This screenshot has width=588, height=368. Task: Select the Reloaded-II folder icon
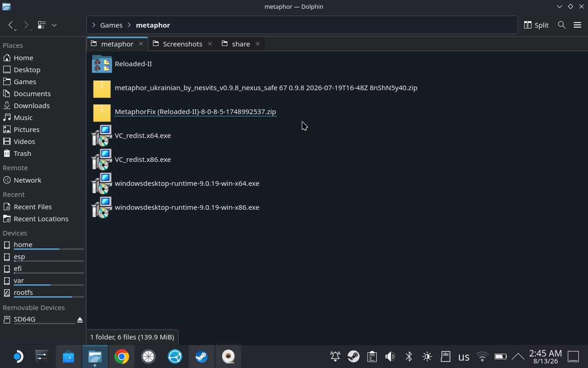(x=102, y=64)
